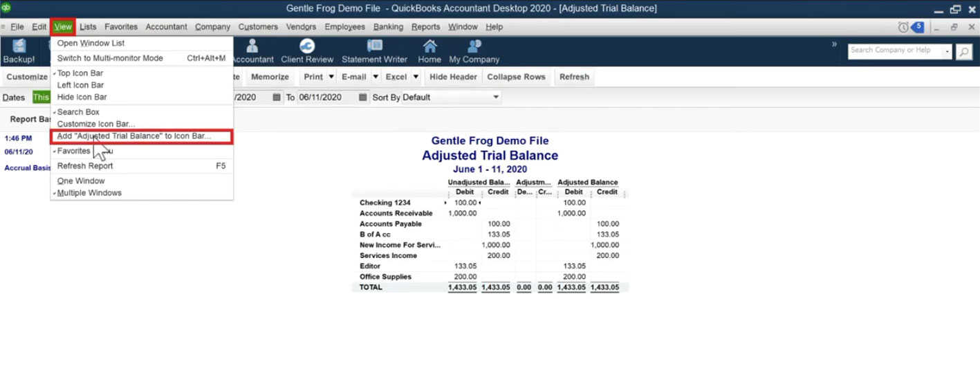Image resolution: width=980 pixels, height=386 pixels.
Task: Open the Help menu
Action: [x=494, y=27]
